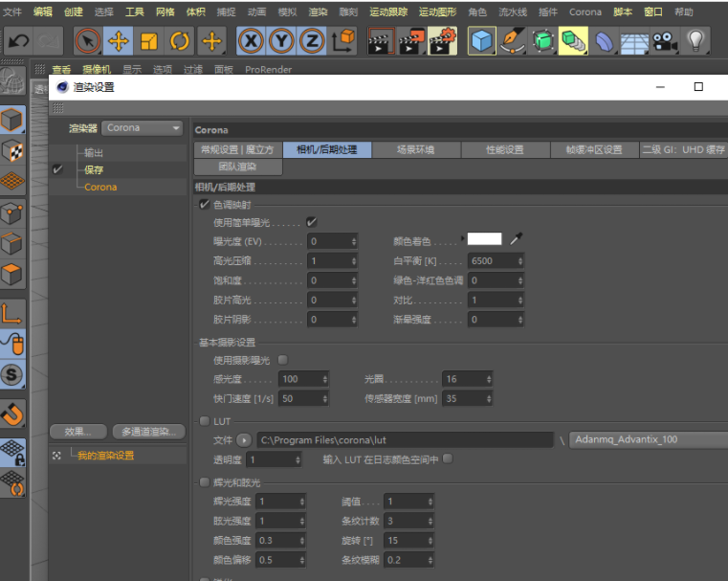Image resolution: width=728 pixels, height=581 pixels.
Task: Open viewport ProRender menu
Action: [x=269, y=69]
